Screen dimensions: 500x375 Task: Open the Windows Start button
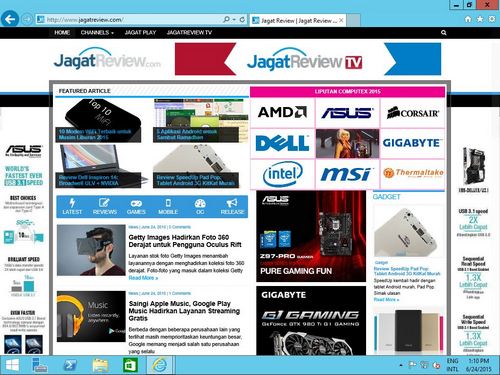click(12, 365)
